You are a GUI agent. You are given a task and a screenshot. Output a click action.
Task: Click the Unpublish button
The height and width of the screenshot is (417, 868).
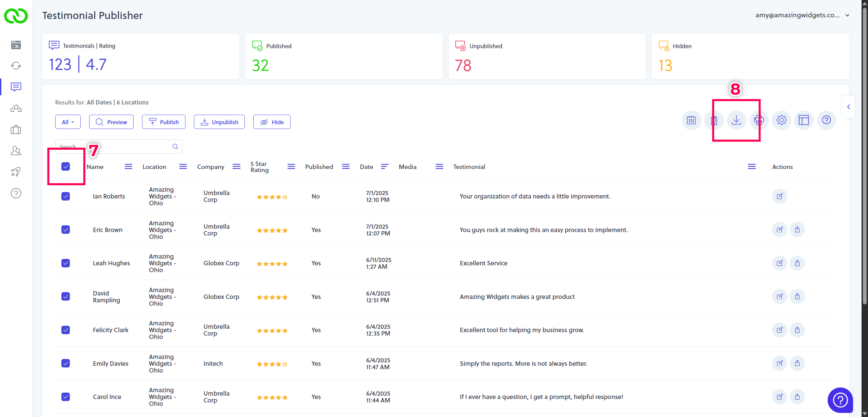[x=219, y=122]
